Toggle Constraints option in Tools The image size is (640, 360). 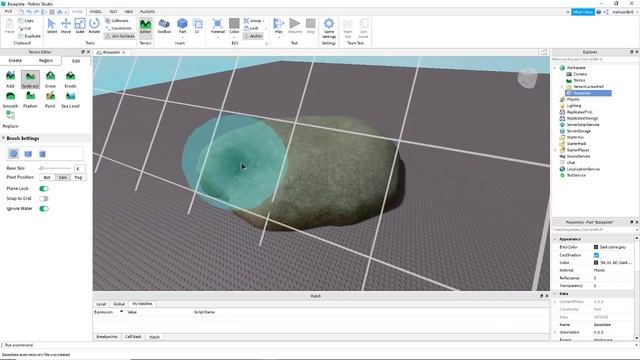118,28
